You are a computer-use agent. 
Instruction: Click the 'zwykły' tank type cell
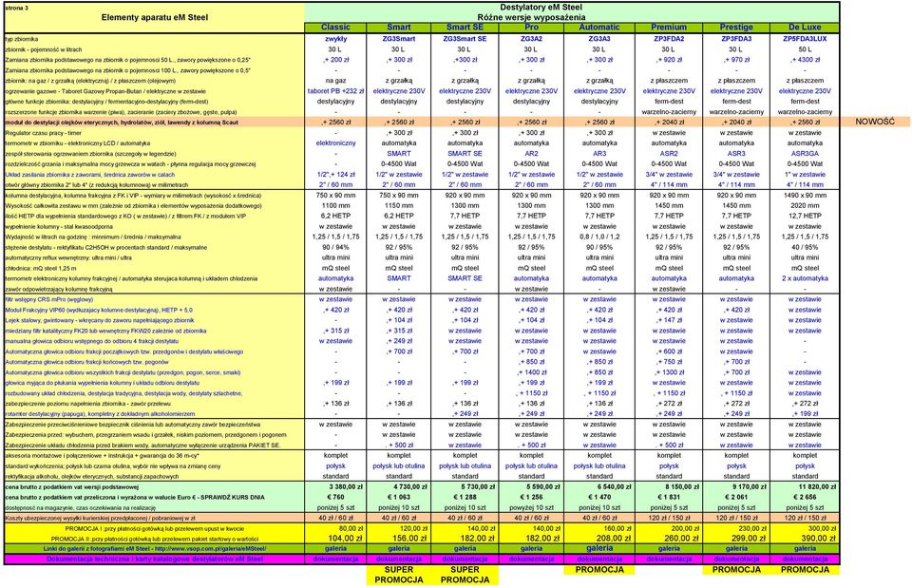tap(335, 39)
